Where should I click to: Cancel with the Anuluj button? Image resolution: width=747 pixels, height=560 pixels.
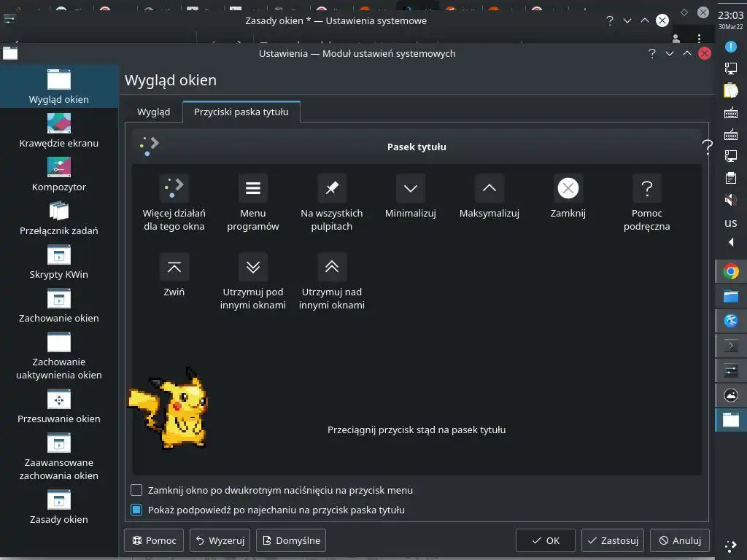(x=680, y=540)
